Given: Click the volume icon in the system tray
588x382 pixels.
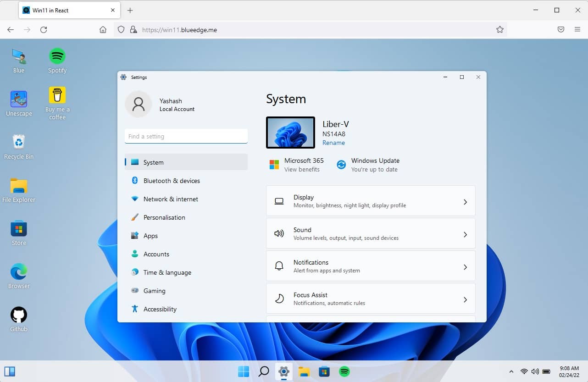Looking at the screenshot, I should (535, 371).
